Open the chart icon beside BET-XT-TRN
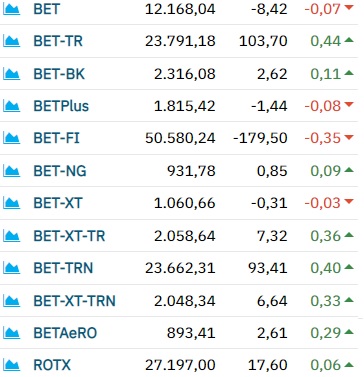This screenshot has width=364, height=377. click(x=12, y=301)
